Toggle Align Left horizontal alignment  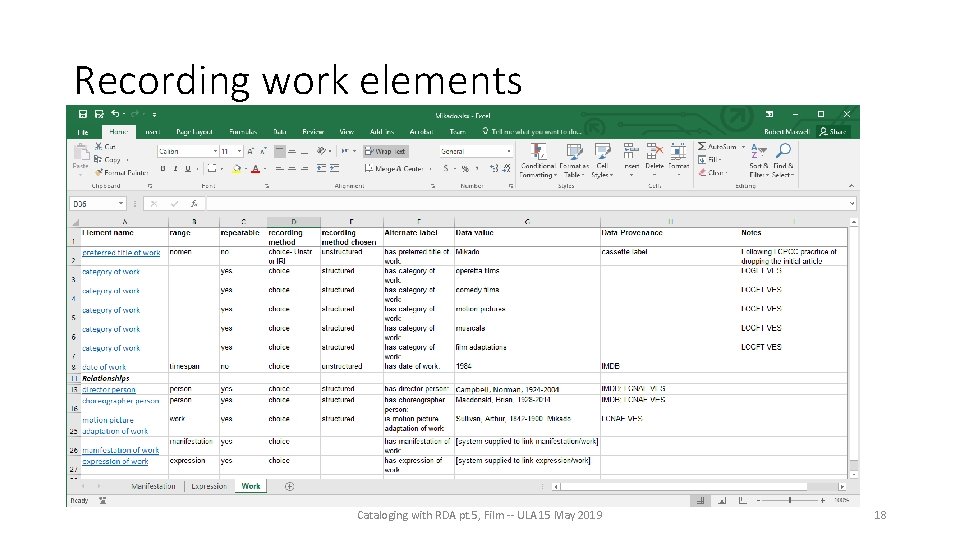coord(279,168)
